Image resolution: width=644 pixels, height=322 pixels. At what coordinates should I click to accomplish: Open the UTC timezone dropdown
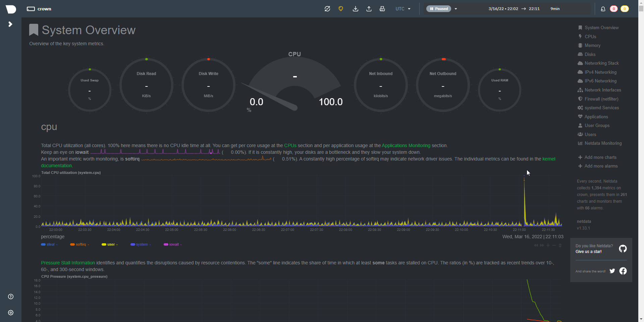(403, 9)
